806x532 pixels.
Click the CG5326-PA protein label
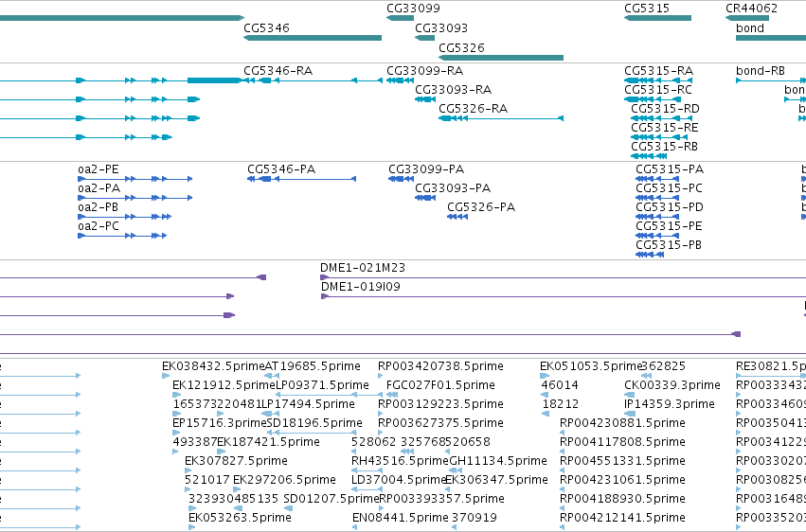tap(481, 207)
